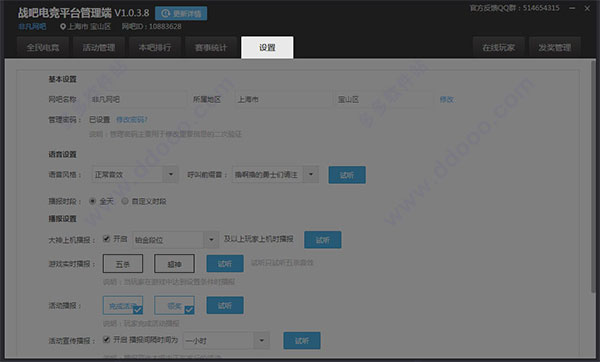
Task: Click the 网吧名称 input field
Action: click(x=139, y=99)
